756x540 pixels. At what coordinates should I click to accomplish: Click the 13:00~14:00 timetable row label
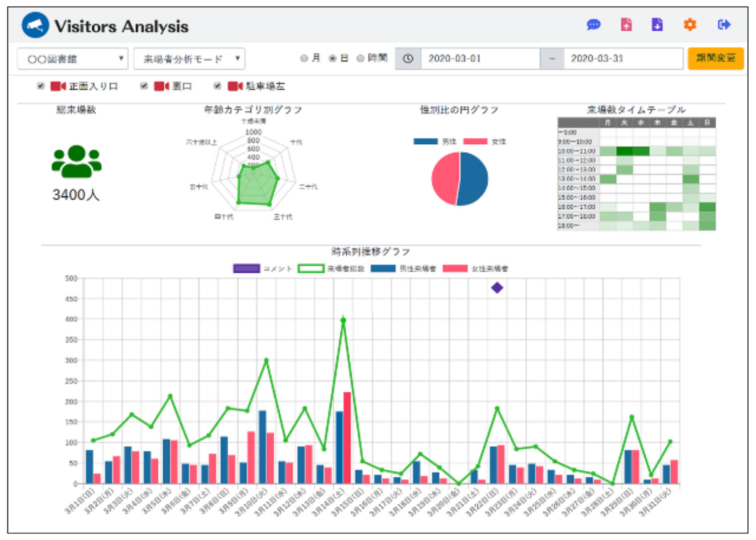pyautogui.click(x=577, y=179)
